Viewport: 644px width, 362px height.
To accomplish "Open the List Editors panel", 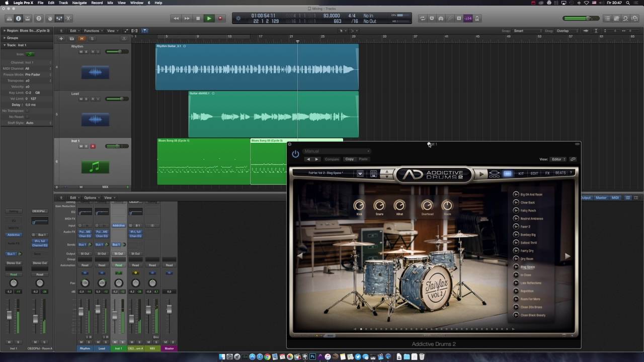I will (x=607, y=19).
